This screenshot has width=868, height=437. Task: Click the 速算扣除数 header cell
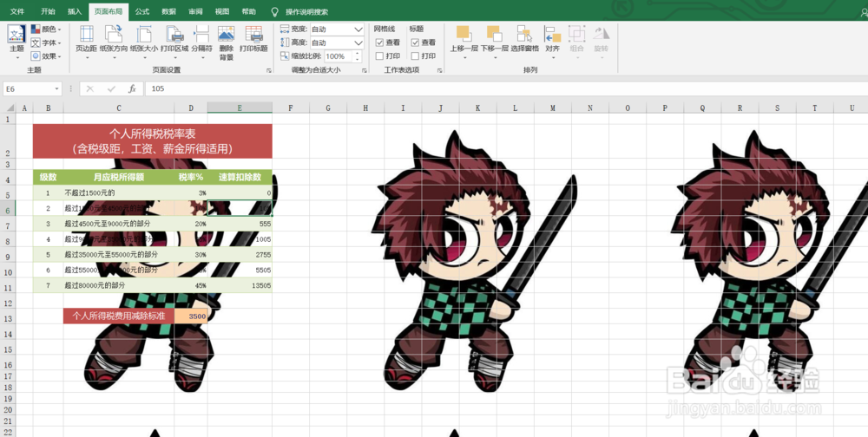point(240,177)
